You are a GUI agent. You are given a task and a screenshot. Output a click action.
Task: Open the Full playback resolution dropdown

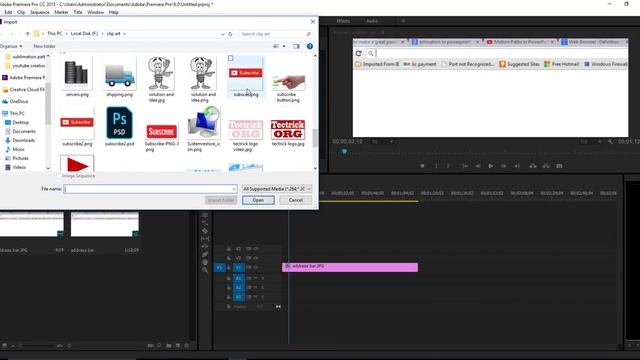[x=591, y=142]
